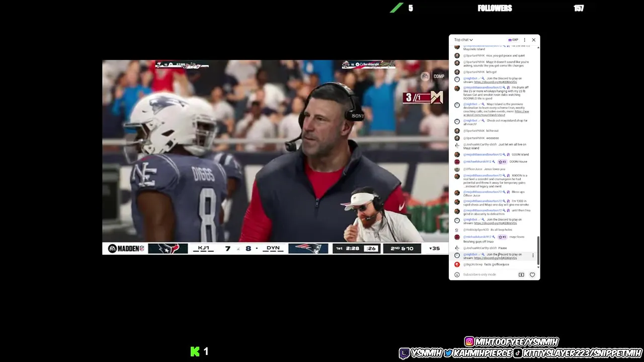Click Discord link above 'its all loop holes'

point(495,223)
